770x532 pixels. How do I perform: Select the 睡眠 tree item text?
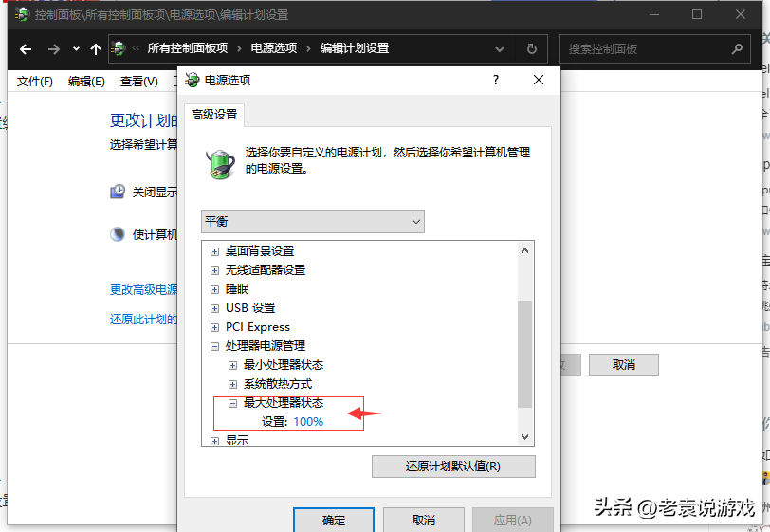coord(237,289)
